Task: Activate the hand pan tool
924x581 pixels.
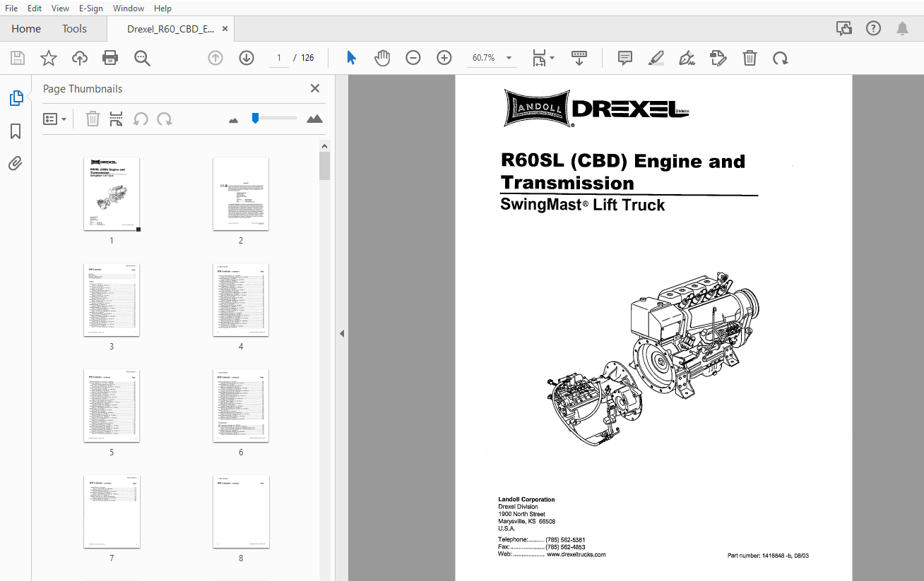Action: [382, 58]
